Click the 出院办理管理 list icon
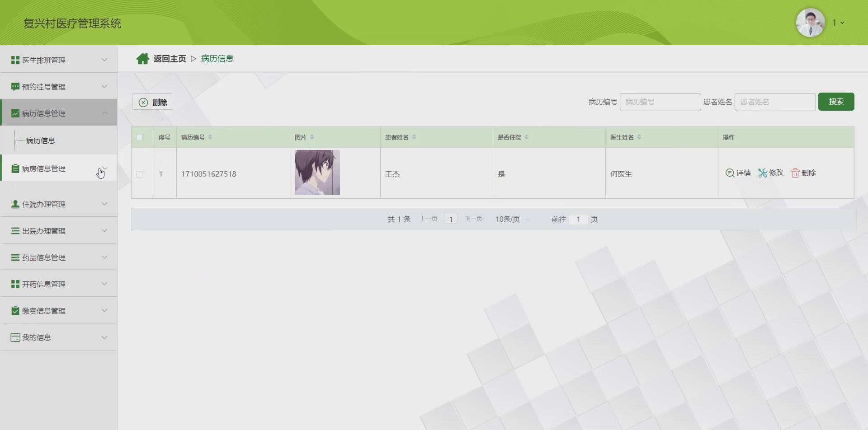Viewport: 868px width, 430px height. [x=15, y=231]
